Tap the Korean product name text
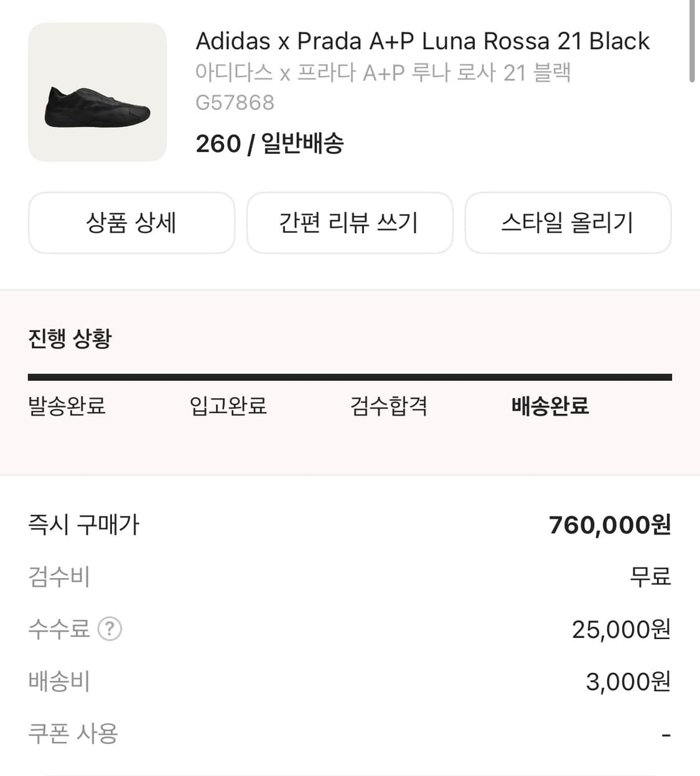Screen dimensions: 700x776 tap(383, 73)
